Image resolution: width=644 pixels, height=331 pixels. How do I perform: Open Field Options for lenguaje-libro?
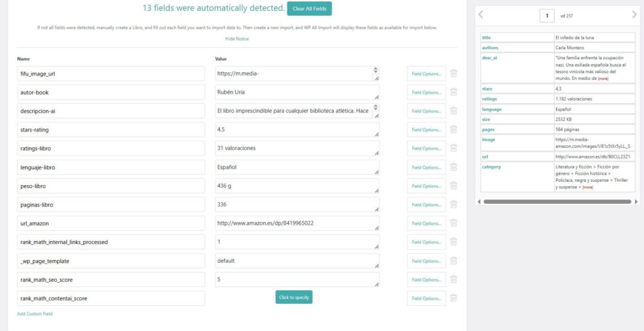coord(426,167)
